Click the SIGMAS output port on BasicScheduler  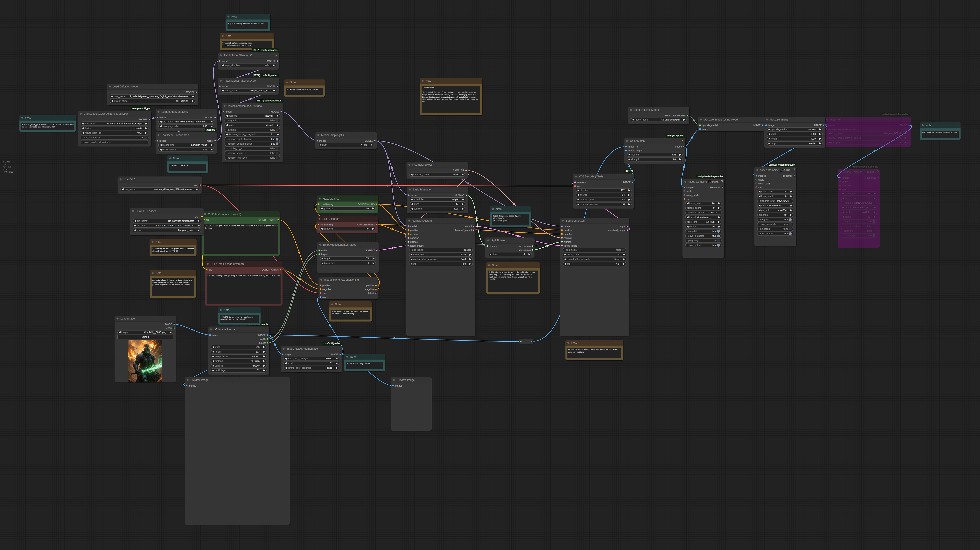pos(466,195)
